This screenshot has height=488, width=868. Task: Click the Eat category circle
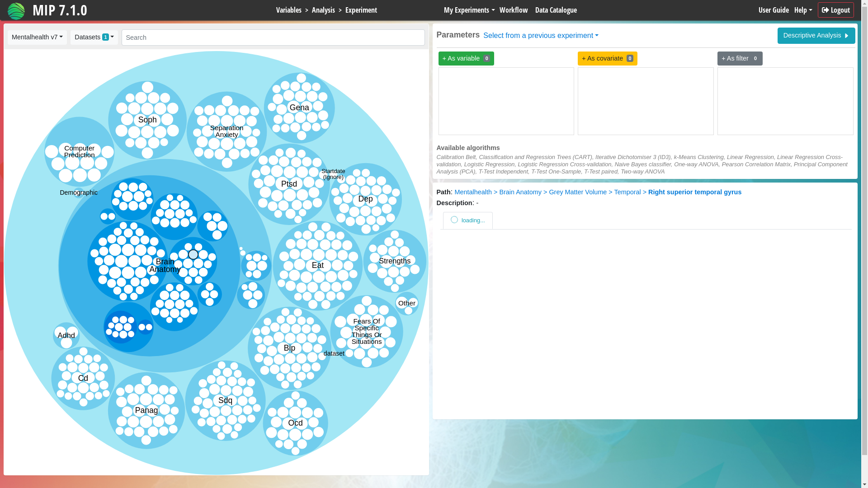point(317,265)
